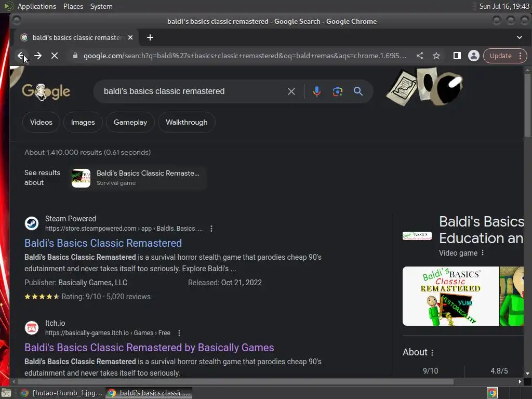Show desktop icon in bottom panel
Viewport: 532px width, 399px height.
[6, 393]
